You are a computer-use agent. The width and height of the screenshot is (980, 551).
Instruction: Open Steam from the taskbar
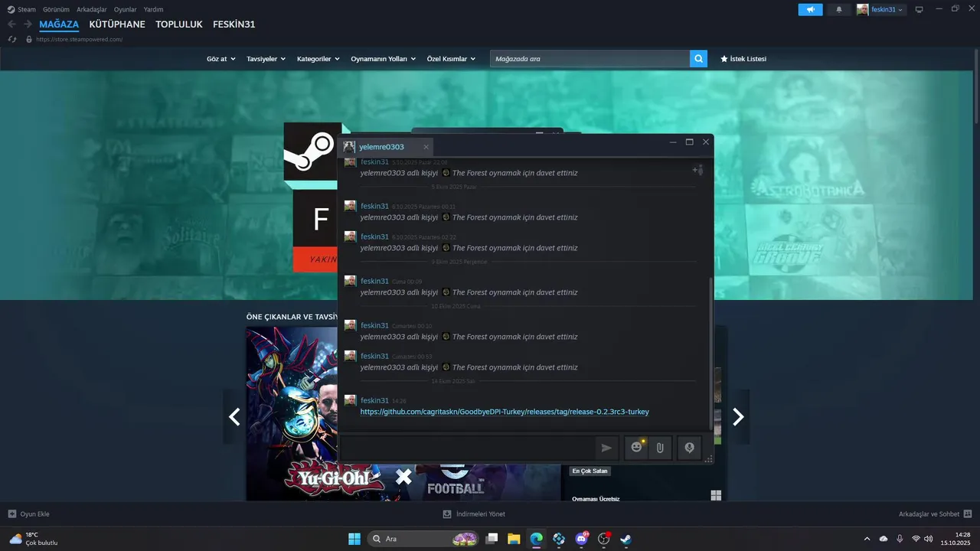tap(626, 539)
